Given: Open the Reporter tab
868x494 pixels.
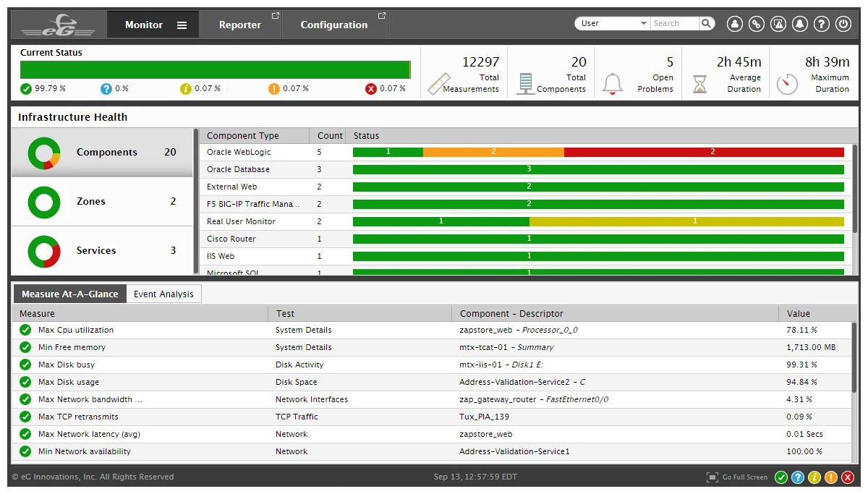Looking at the screenshot, I should [240, 25].
